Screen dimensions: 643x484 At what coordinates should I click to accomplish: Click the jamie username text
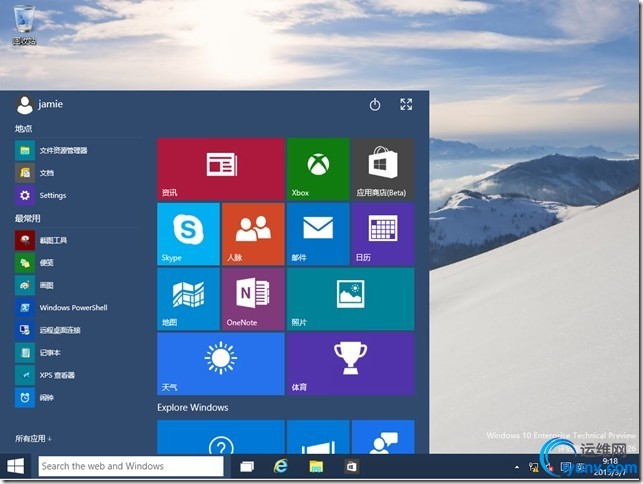tap(50, 104)
